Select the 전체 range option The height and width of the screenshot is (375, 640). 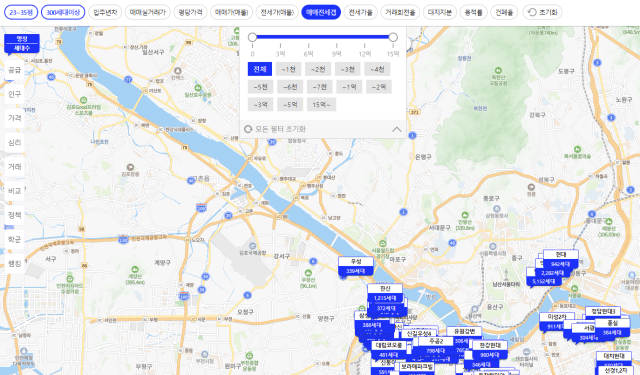coord(260,69)
